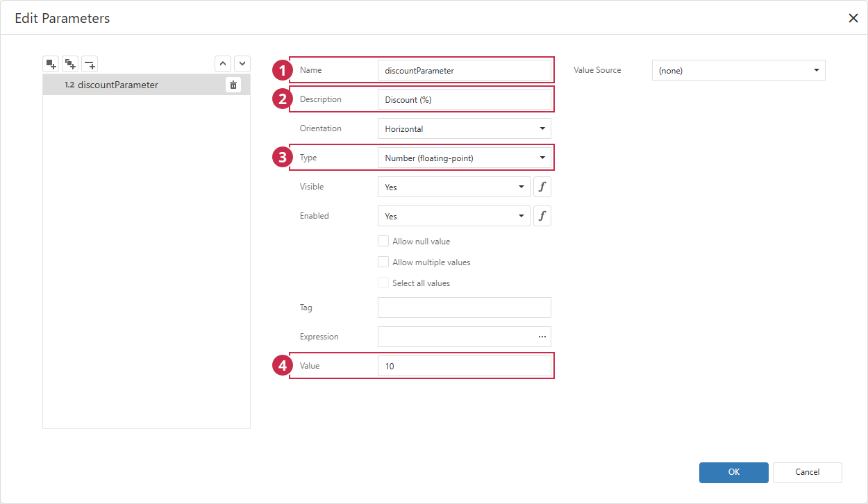Toggle Select all values checkbox

point(383,283)
